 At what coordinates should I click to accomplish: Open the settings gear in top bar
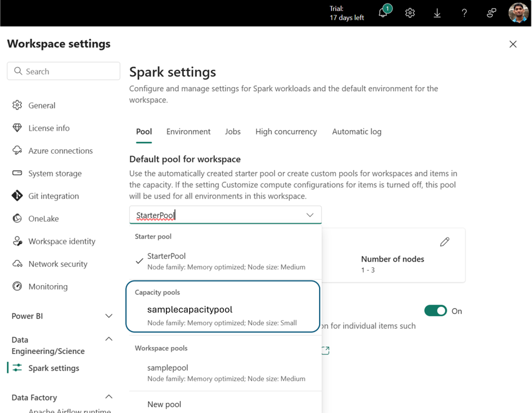pos(410,13)
